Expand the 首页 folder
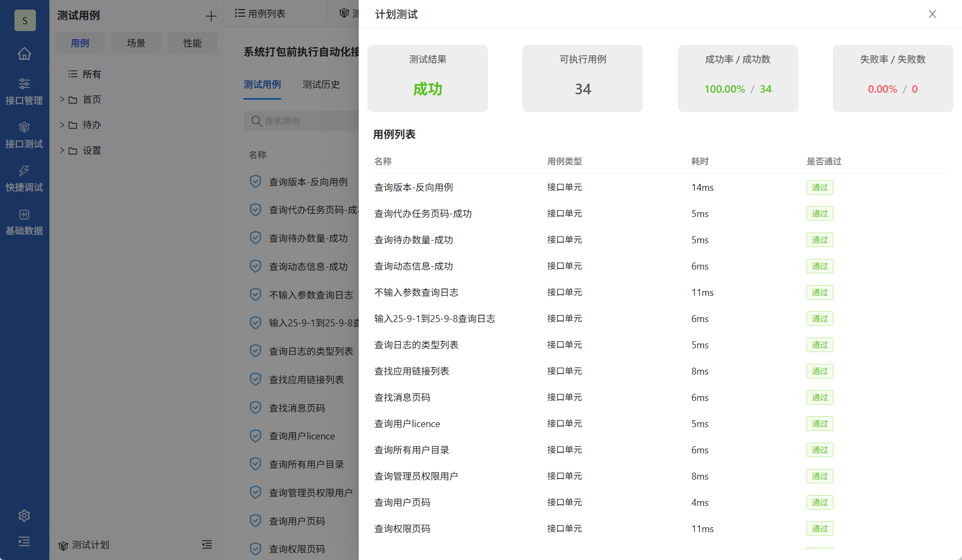 [62, 99]
